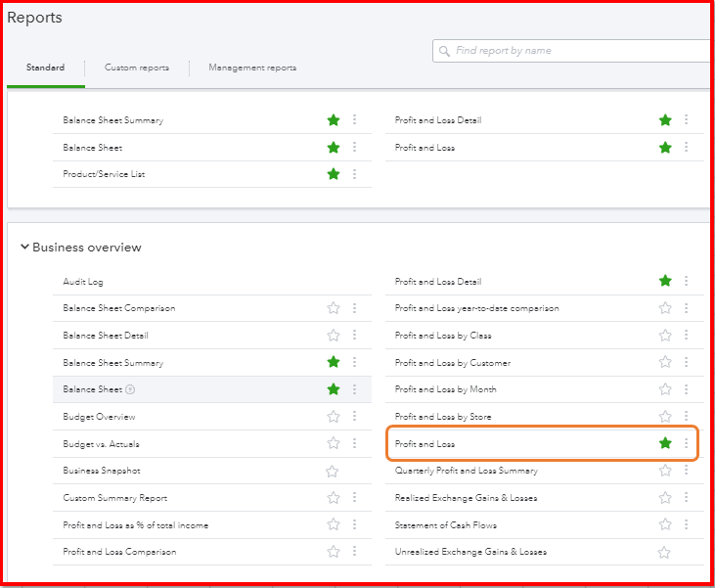
Task: Click Balance Sheet Summary star under Business overview
Action: coord(334,362)
